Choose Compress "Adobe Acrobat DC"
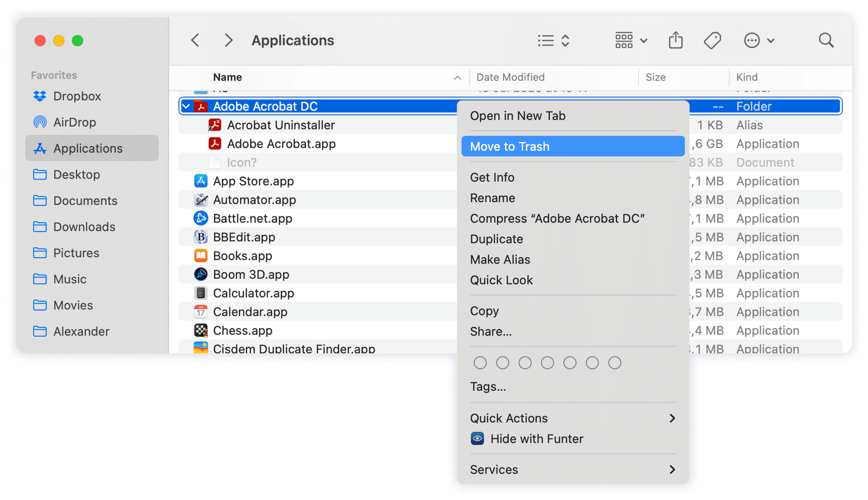The width and height of the screenshot is (868, 500). (557, 218)
